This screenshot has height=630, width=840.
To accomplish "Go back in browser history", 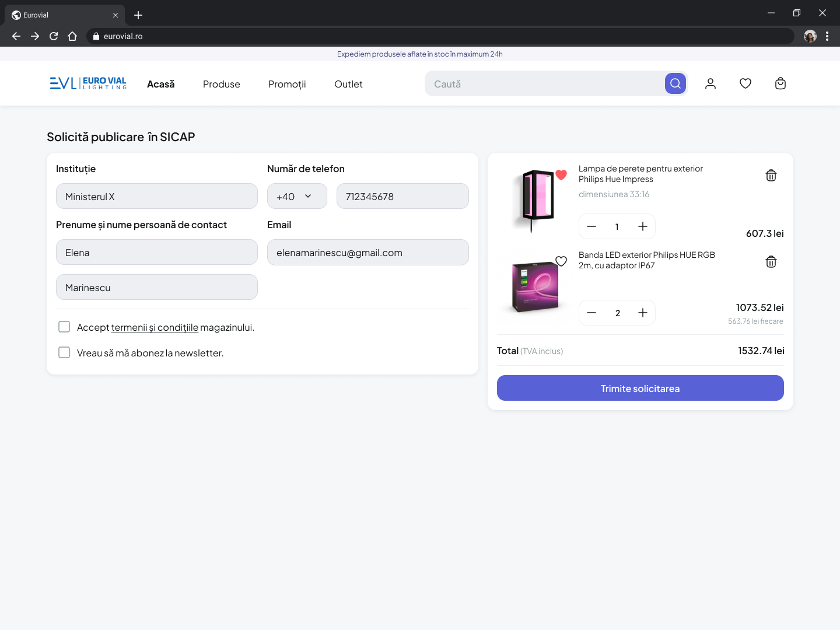I will click(x=16, y=36).
